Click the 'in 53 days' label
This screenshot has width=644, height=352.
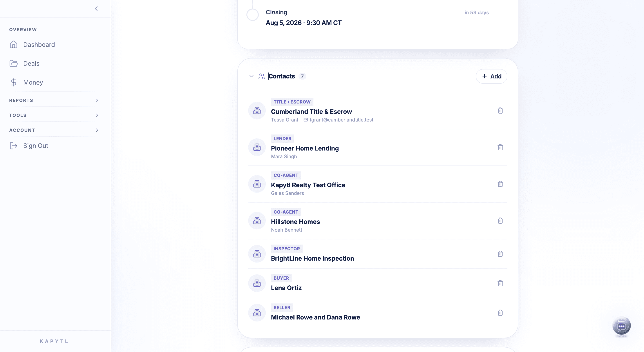476,13
